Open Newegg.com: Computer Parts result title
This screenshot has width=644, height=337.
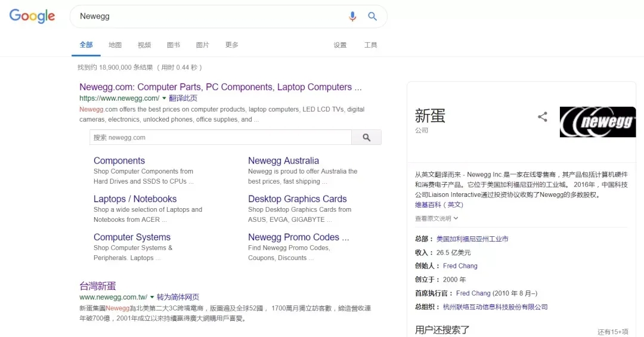[221, 87]
